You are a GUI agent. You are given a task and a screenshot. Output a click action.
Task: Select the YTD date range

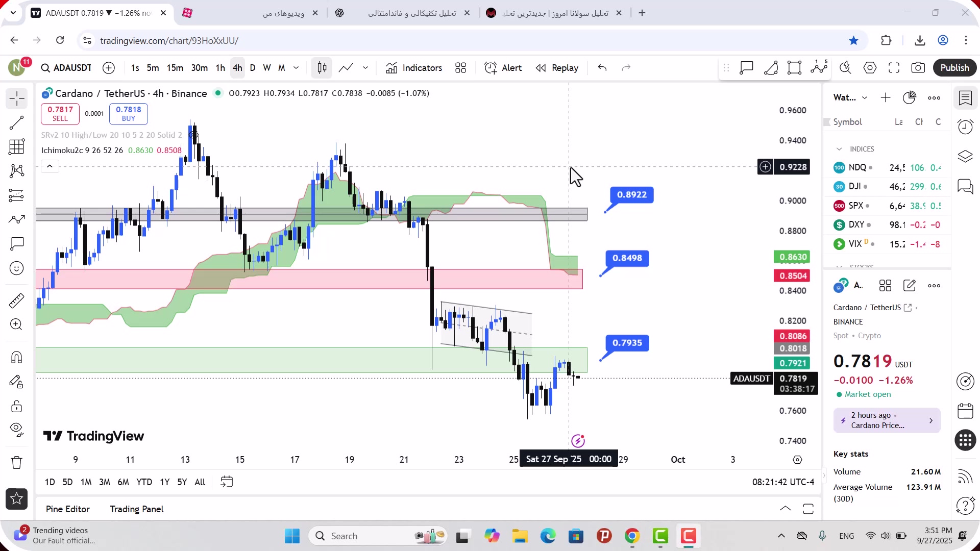click(x=144, y=482)
